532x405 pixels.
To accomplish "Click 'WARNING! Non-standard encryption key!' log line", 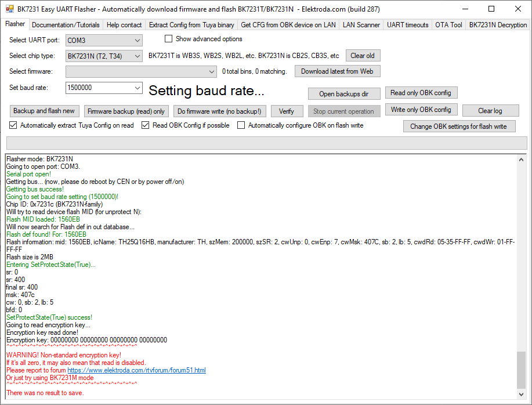I will tap(64, 355).
